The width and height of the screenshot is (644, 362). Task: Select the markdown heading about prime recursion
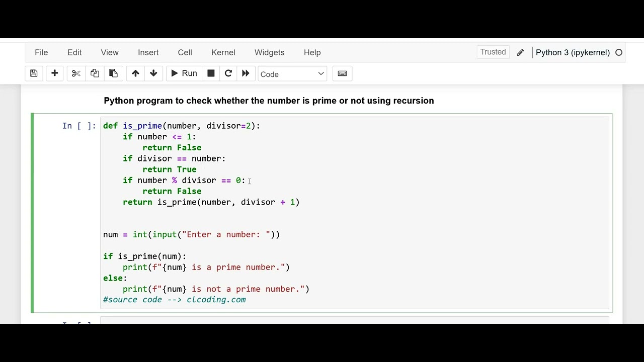(269, 101)
